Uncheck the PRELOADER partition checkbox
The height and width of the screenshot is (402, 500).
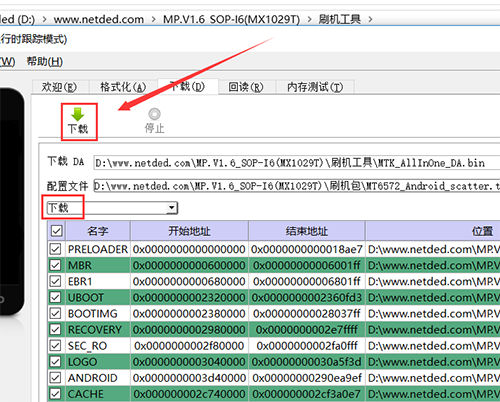tap(55, 249)
